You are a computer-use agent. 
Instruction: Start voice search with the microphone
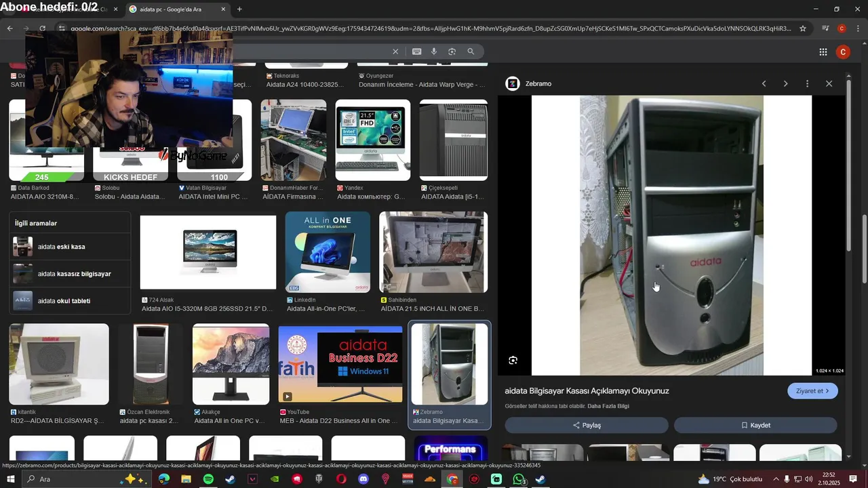[x=434, y=52]
